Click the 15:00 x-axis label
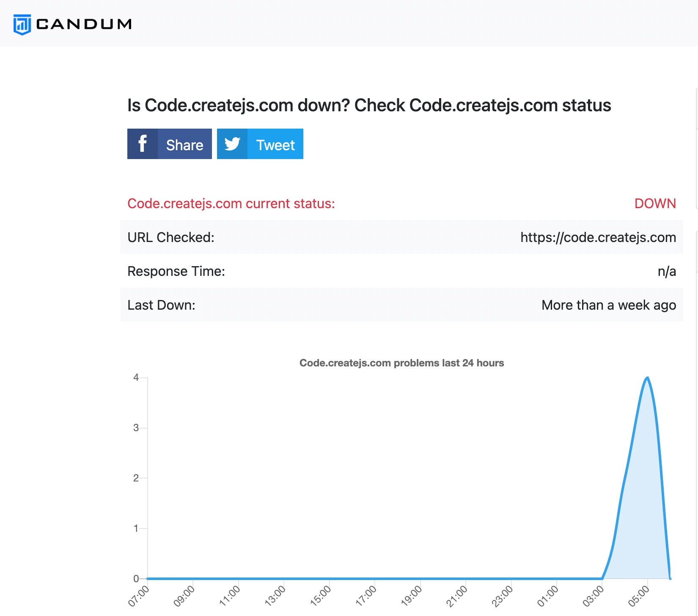Screen dimensions: 698x616 (x=321, y=596)
